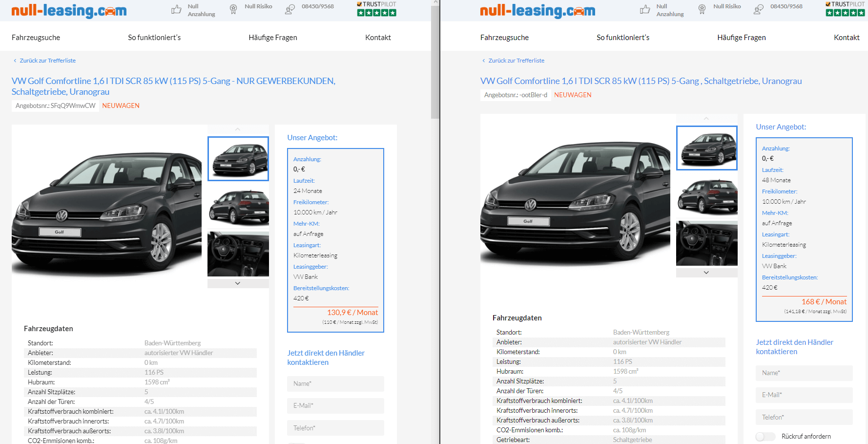Click phone support icon in left window
Image resolution: width=868 pixels, height=444 pixels.
290,9
